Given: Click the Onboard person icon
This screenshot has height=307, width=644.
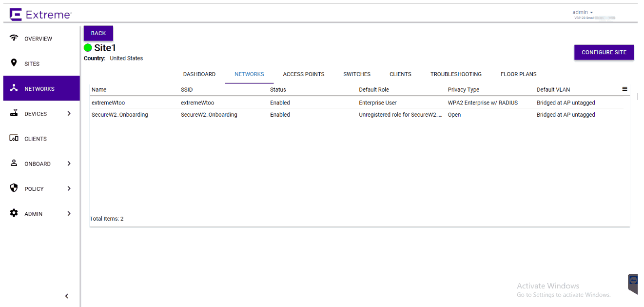Looking at the screenshot, I should tap(14, 164).
